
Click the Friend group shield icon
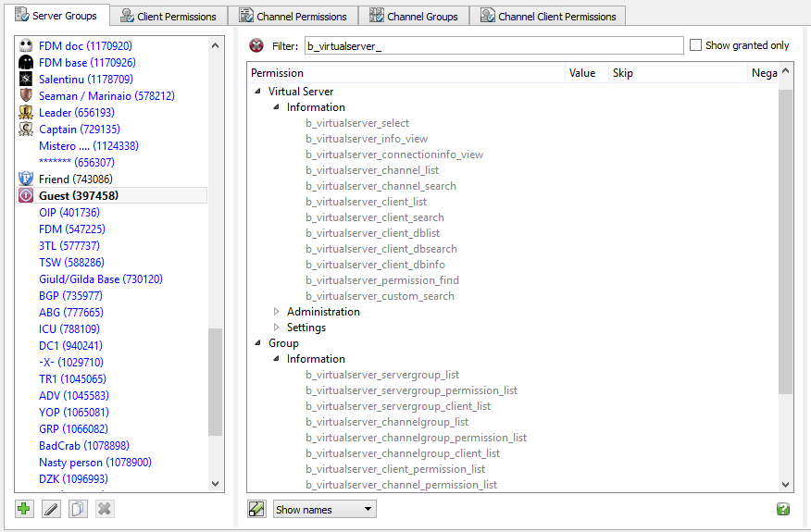point(26,179)
